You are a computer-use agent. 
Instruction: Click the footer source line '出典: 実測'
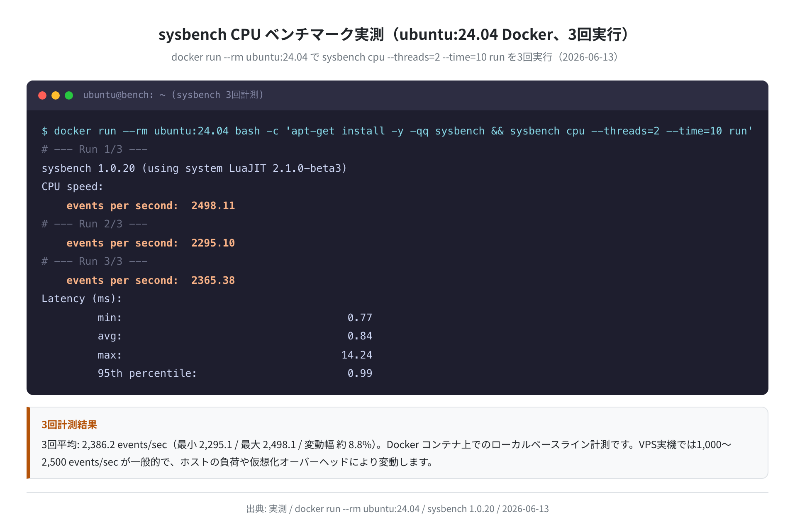(397, 509)
